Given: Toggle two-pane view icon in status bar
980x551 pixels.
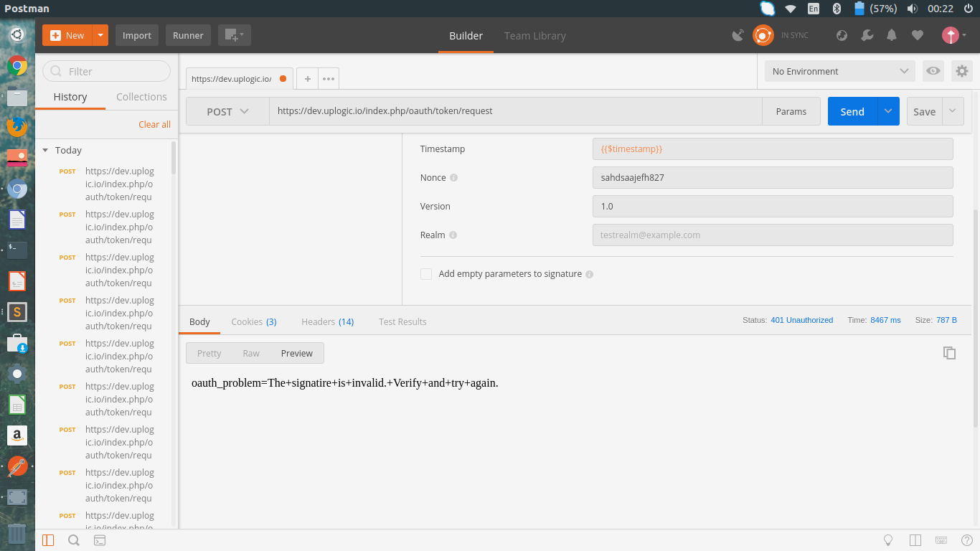Looking at the screenshot, I should 915,540.
